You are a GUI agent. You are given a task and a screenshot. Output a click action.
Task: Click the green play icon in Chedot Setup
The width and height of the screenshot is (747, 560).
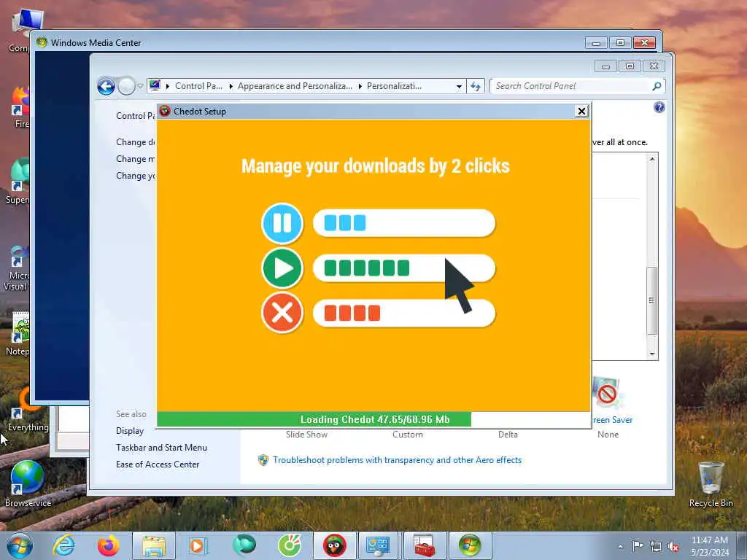[x=282, y=268]
